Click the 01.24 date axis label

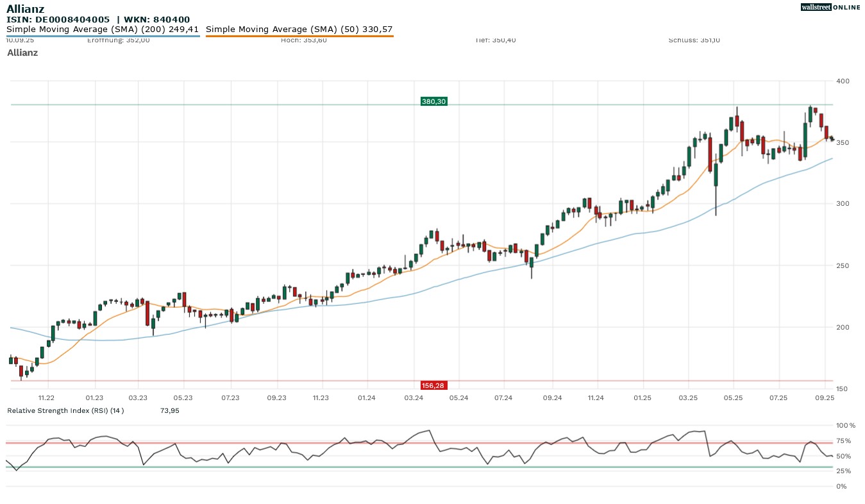pos(367,398)
